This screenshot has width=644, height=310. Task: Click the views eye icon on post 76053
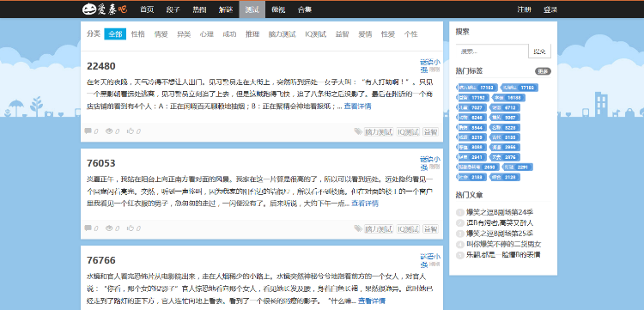tap(109, 228)
